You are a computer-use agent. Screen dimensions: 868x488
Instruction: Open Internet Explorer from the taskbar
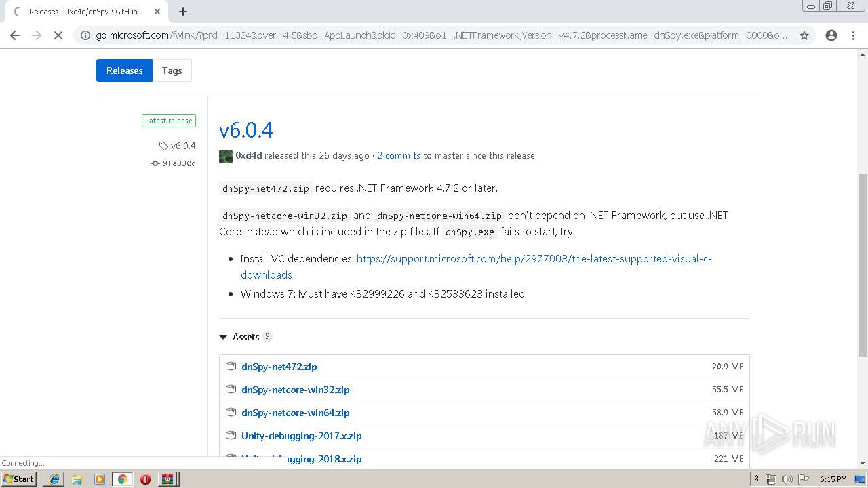(54, 479)
